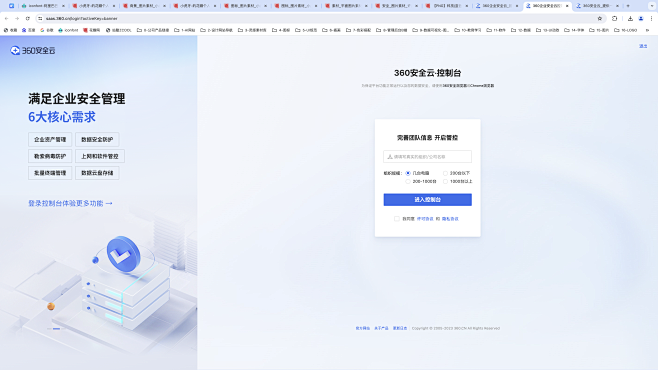The width and height of the screenshot is (658, 370).
Task: Reload the page with refresh icon
Action: click(28, 18)
